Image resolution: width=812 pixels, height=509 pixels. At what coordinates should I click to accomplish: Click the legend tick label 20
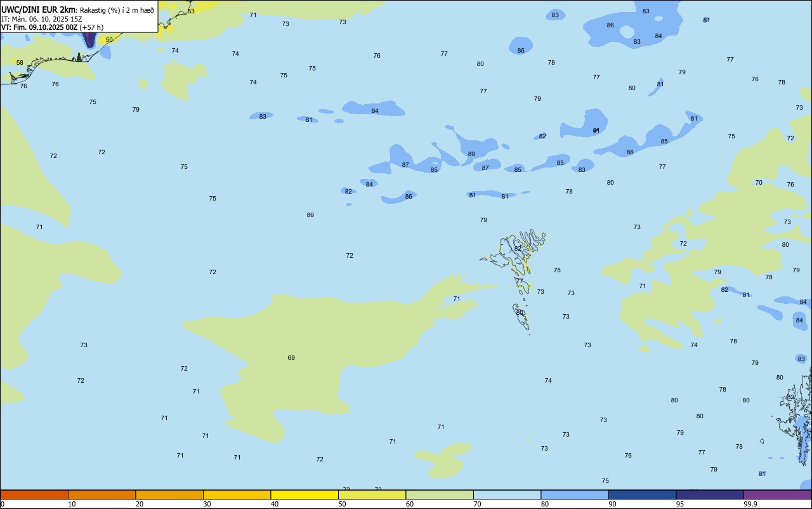pos(140,504)
